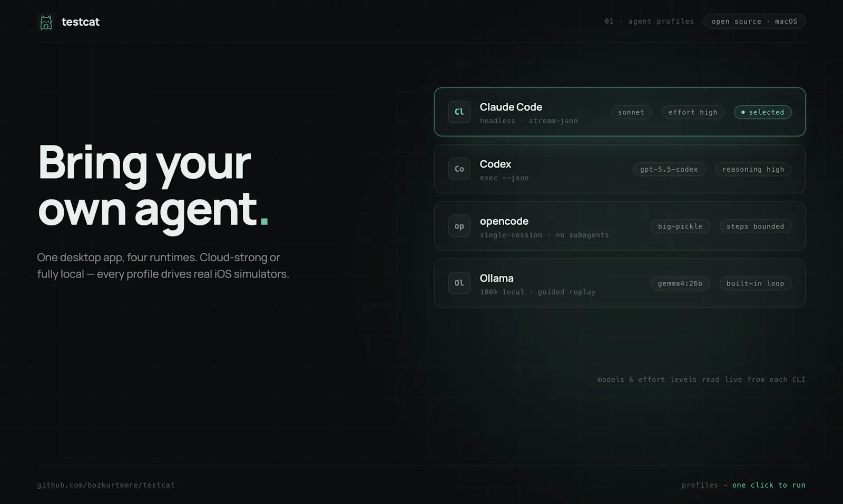Click the 'effort high' tag

pyautogui.click(x=693, y=112)
